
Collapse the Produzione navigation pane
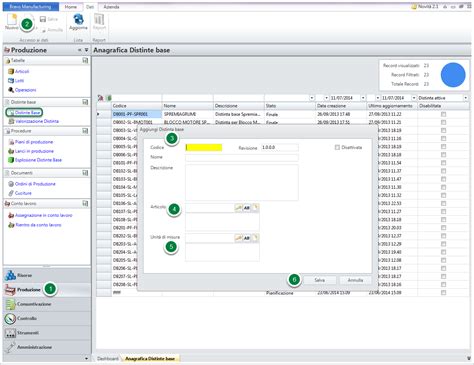click(x=80, y=50)
